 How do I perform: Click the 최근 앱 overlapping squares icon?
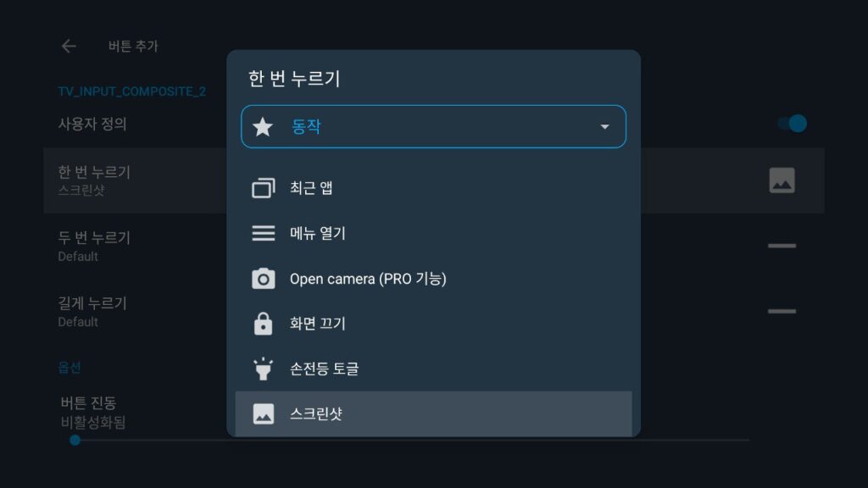263,188
